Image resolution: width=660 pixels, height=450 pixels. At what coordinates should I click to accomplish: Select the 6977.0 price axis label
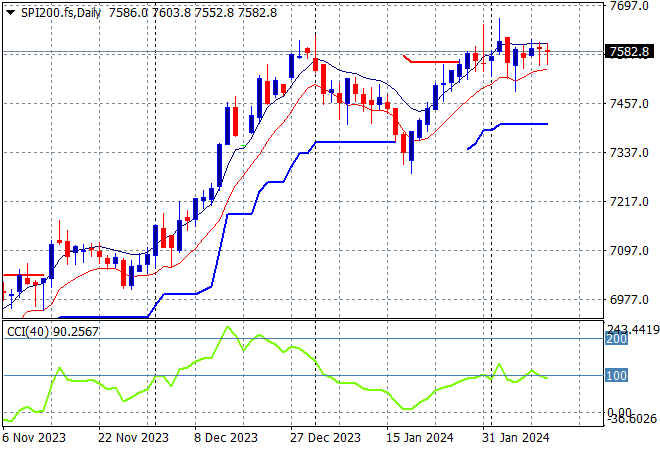coord(629,300)
